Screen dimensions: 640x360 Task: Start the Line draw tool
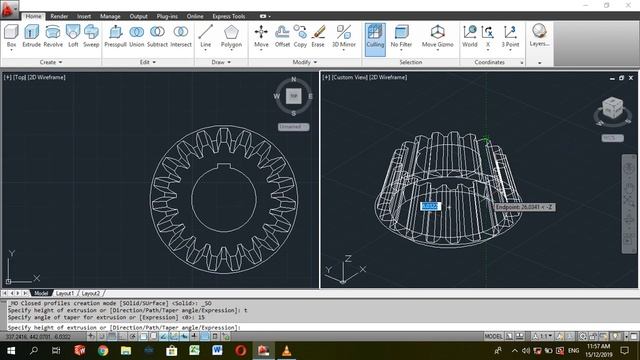pyautogui.click(x=206, y=36)
